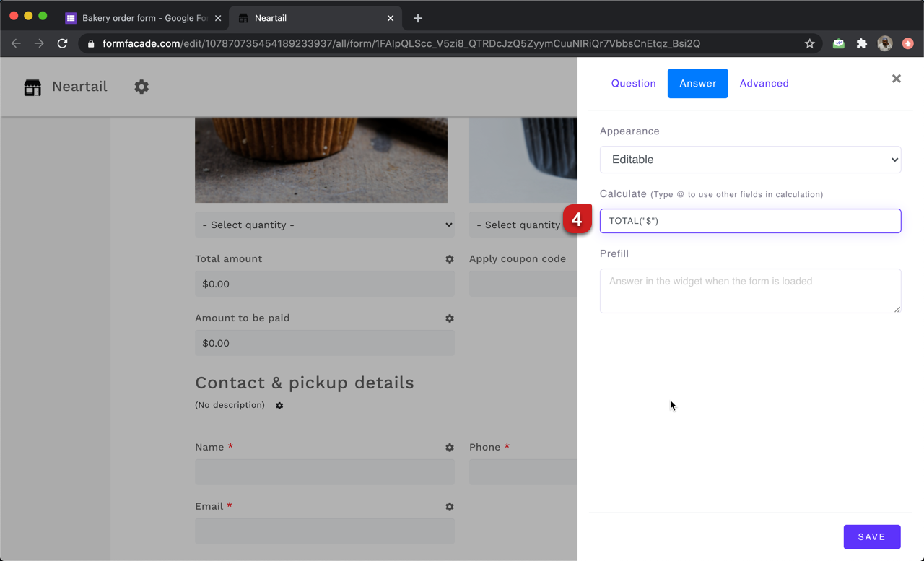Click gear icon next to section description
The image size is (924, 561).
point(279,406)
